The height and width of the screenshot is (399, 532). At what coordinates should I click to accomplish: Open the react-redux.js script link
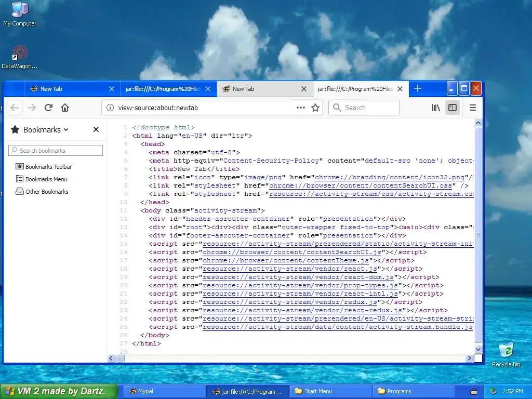302,311
